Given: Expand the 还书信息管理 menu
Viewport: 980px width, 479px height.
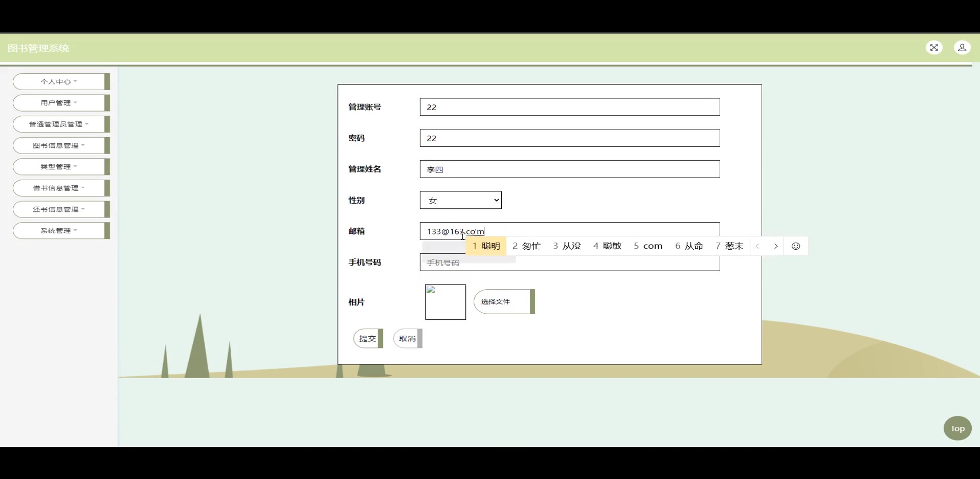Looking at the screenshot, I should (x=61, y=209).
